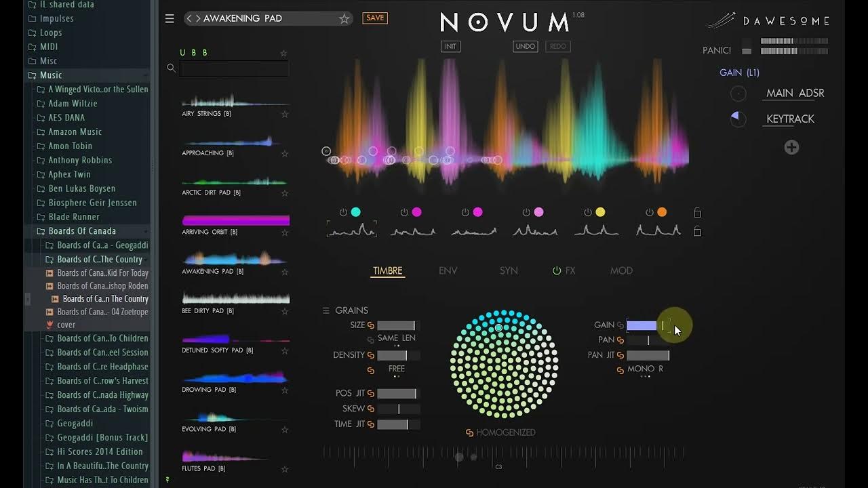Adjust the SKEW slider
The image size is (868, 488).
tap(399, 409)
